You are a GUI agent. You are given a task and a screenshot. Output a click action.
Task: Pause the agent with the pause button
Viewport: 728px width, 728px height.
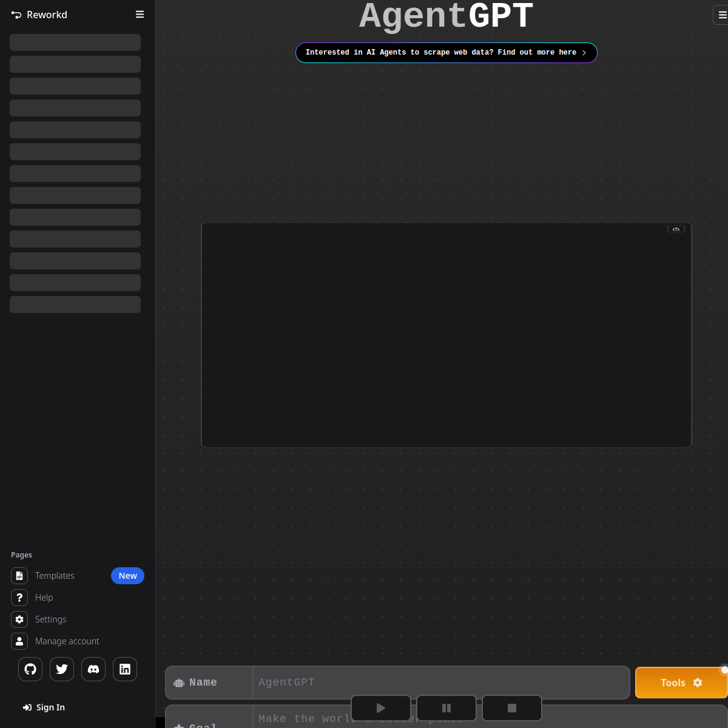[447, 708]
